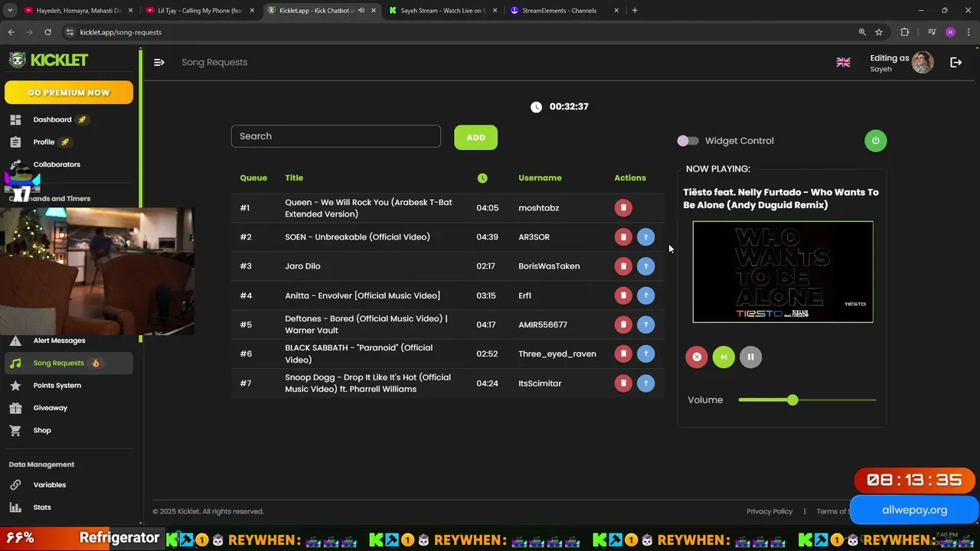This screenshot has height=551, width=980.
Task: Click Username column header
Action: coord(540,178)
